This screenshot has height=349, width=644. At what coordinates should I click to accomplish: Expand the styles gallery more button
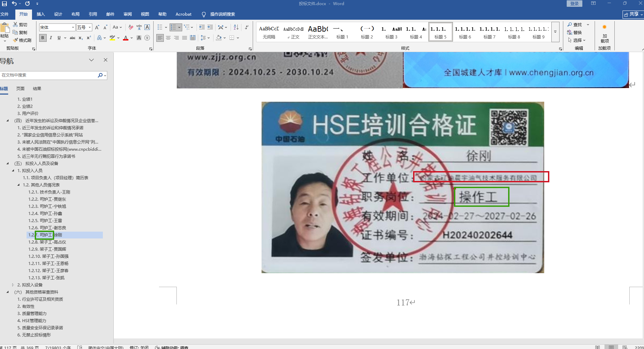(x=555, y=32)
